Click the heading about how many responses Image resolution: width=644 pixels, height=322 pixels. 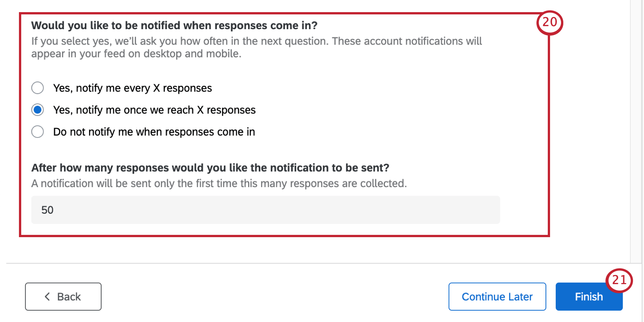pos(210,167)
